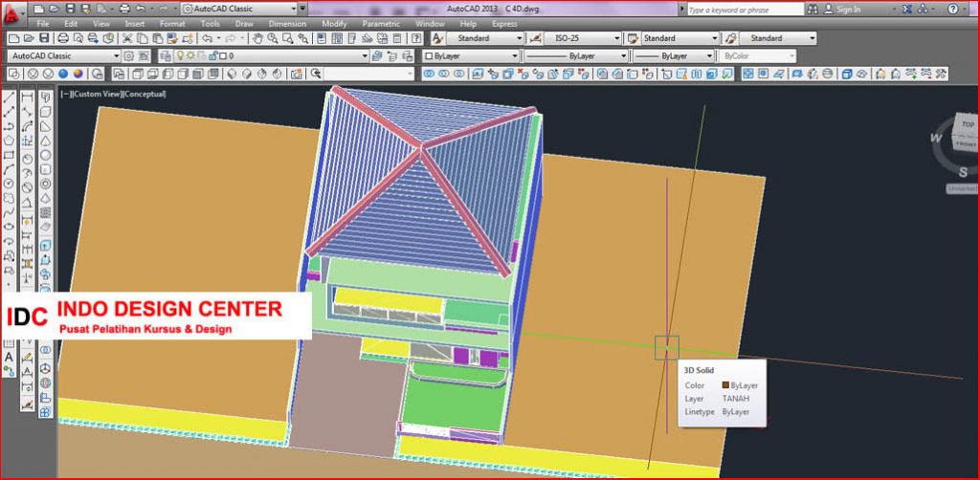Click the Conceptual visual style label
This screenshot has height=480, width=980.
point(145,95)
